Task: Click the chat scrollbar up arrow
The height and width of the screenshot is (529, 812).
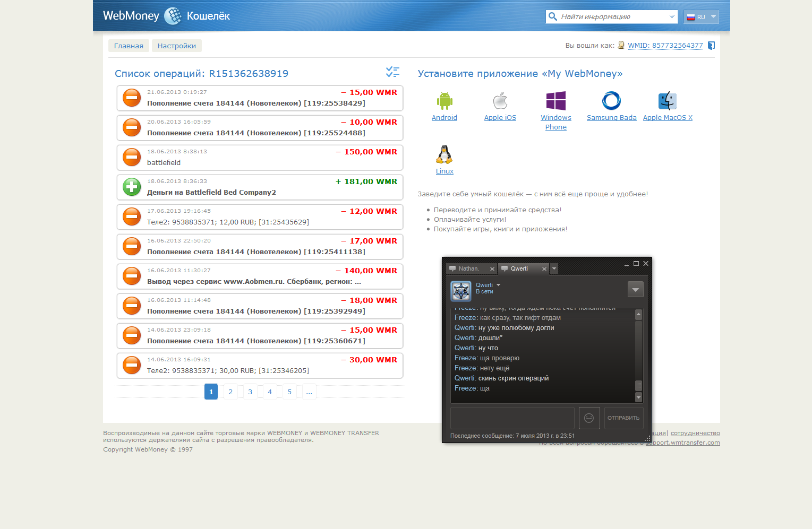Action: (638, 315)
